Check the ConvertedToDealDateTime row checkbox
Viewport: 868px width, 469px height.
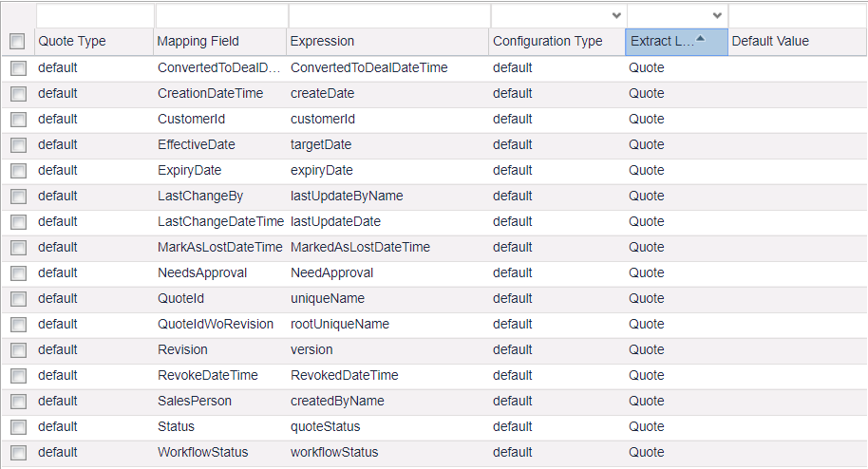(x=17, y=68)
